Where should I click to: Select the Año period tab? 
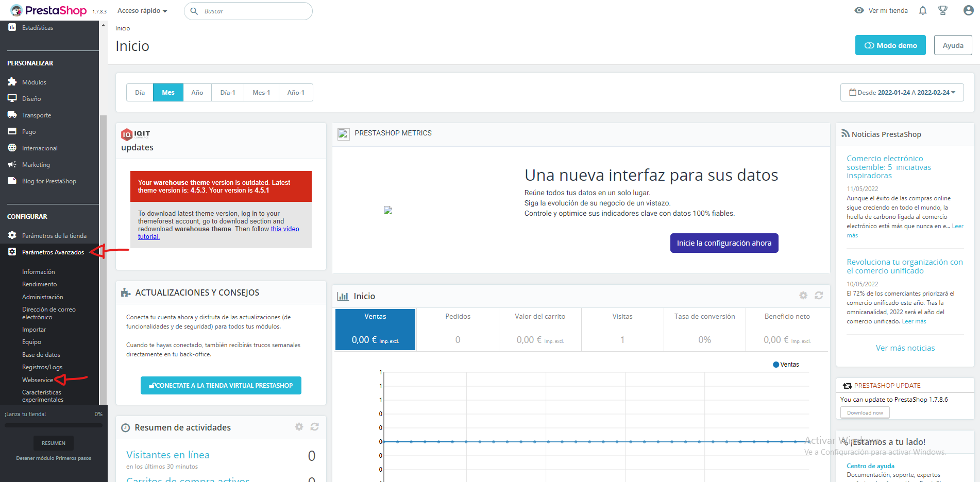(197, 93)
